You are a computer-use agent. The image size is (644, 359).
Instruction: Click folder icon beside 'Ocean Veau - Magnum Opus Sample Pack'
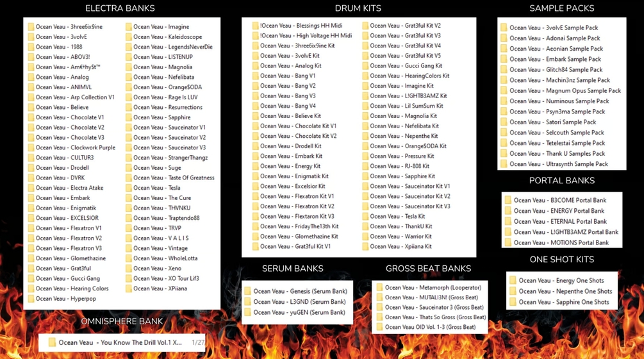click(x=504, y=91)
